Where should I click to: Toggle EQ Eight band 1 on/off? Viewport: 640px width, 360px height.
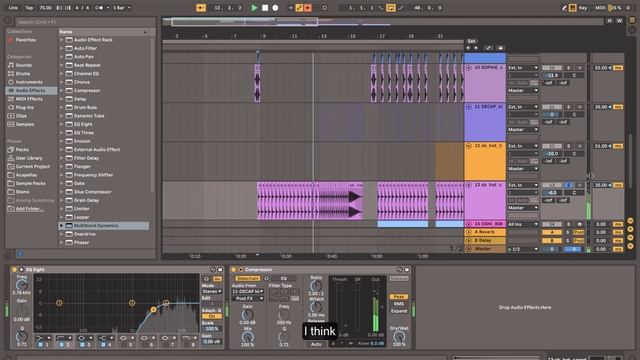(x=40, y=345)
